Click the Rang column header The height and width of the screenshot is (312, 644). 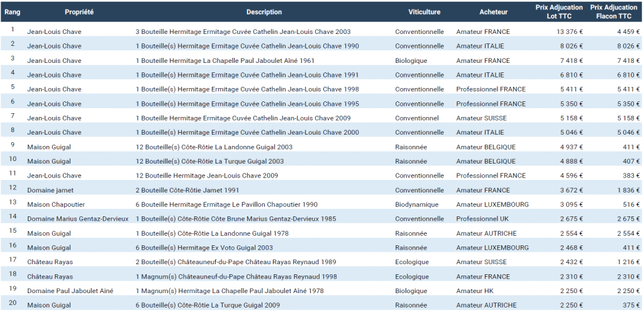(13, 12)
